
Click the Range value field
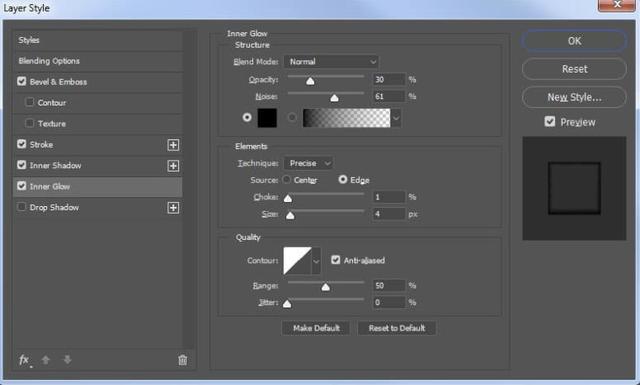[x=389, y=285]
